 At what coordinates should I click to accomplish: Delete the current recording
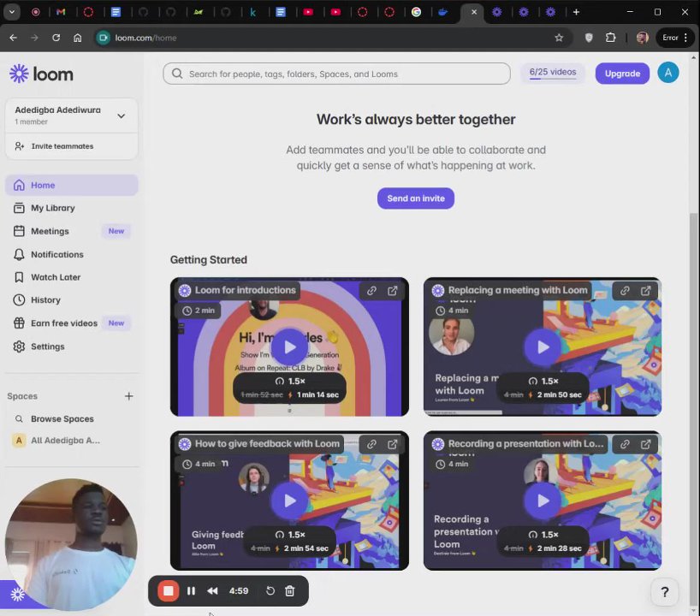click(x=290, y=590)
